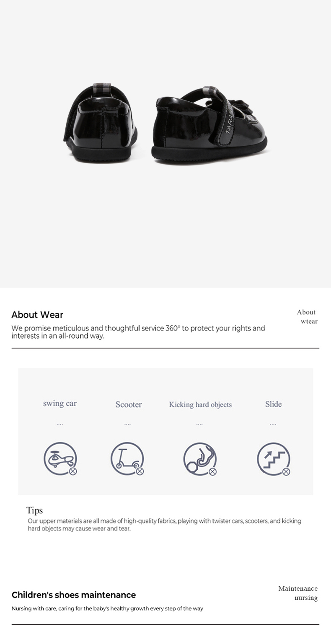The image size is (331, 644).
Task: Click the 'About wtear' side caption
Action: point(307,317)
